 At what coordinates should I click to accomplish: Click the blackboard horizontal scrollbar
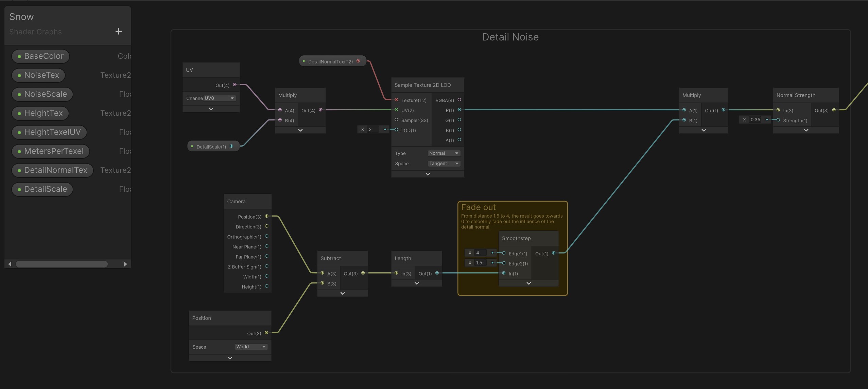pos(62,264)
